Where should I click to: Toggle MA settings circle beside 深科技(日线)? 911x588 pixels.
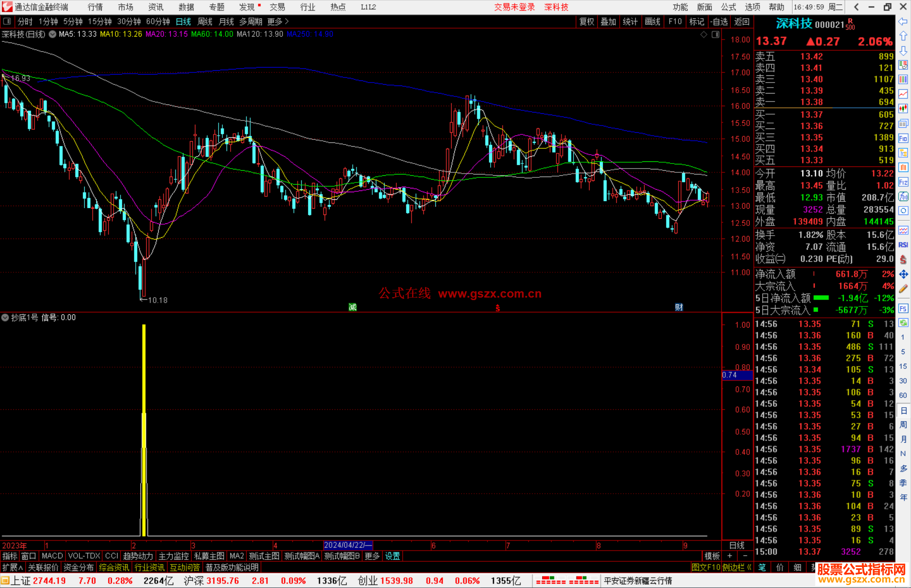click(52, 34)
